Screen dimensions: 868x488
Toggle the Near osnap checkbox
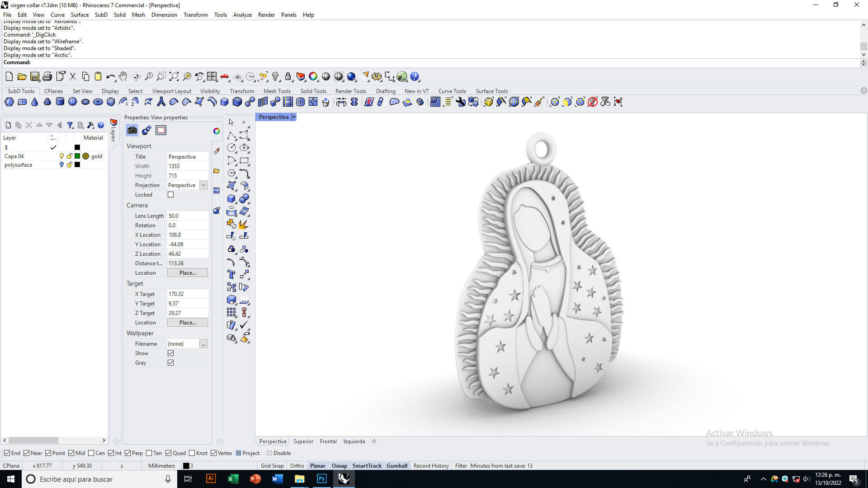(x=27, y=453)
